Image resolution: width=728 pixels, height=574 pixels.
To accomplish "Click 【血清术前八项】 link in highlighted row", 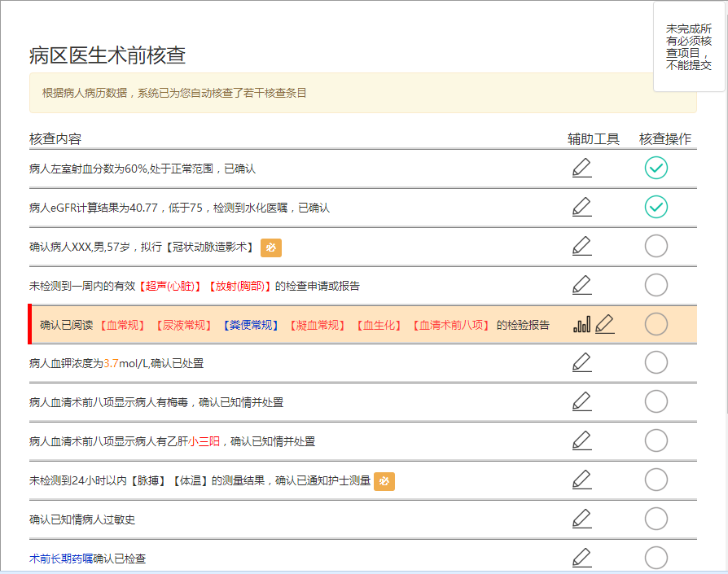I will 451,326.
